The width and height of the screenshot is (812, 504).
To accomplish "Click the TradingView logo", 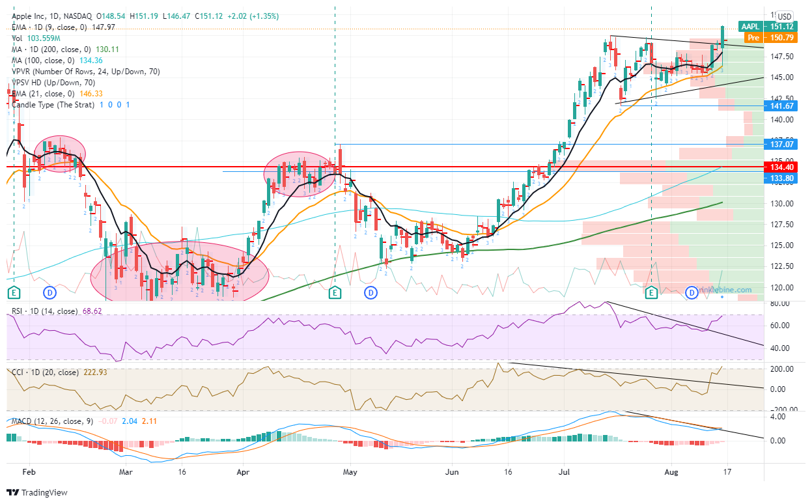I will click(x=38, y=492).
